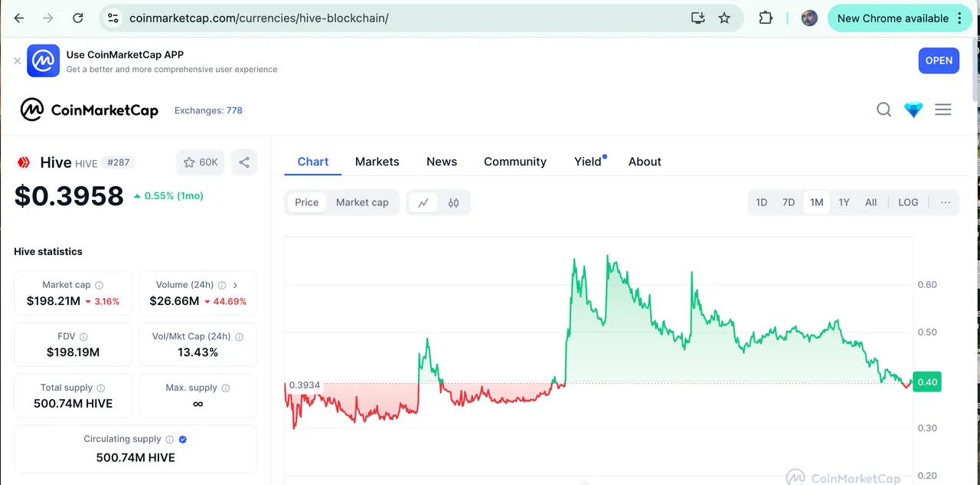This screenshot has height=485, width=980.
Task: Click the browser forward arrow
Action: (x=48, y=18)
